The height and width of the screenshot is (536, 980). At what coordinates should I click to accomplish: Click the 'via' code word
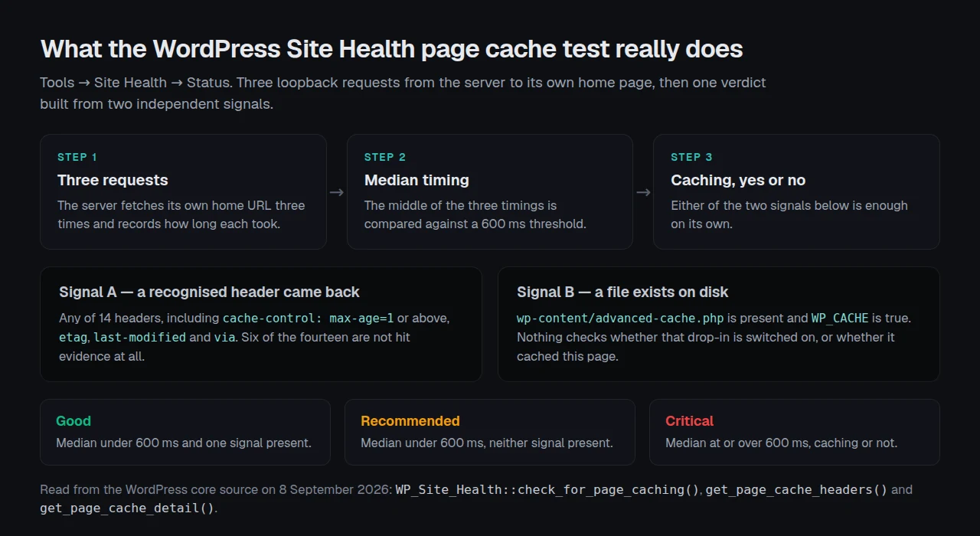click(x=224, y=337)
